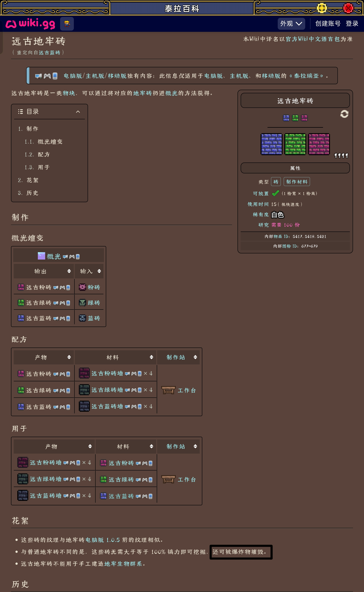
Task: Sort recipes table by 制作站 column
Action: 195,357
